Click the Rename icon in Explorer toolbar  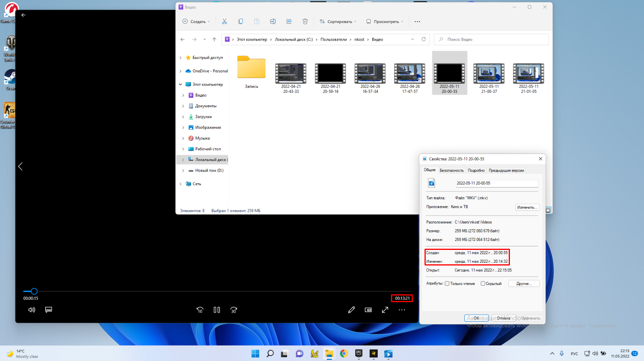[273, 21]
